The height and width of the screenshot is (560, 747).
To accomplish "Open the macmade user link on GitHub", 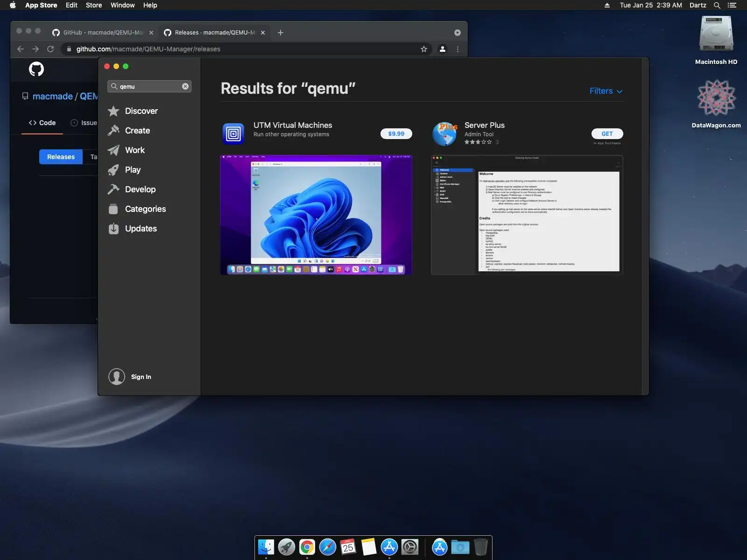I will 53,96.
